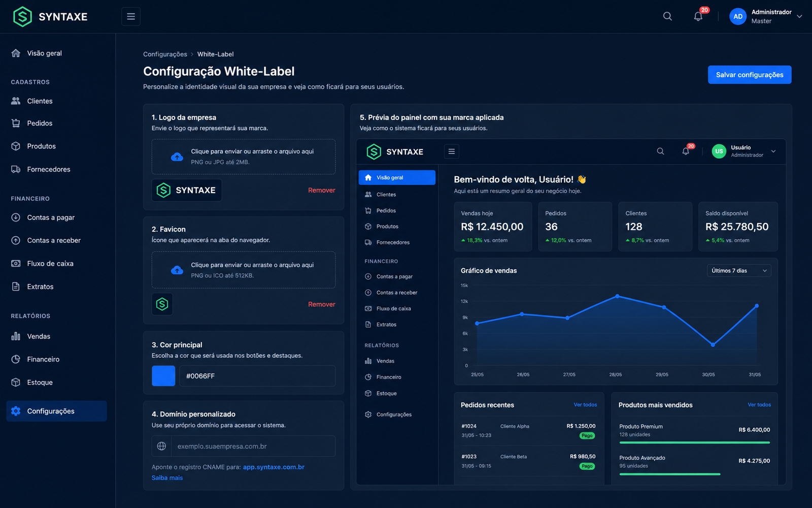The width and height of the screenshot is (812, 508).
Task: Open the Últimos 7 dias dropdown
Action: (739, 271)
